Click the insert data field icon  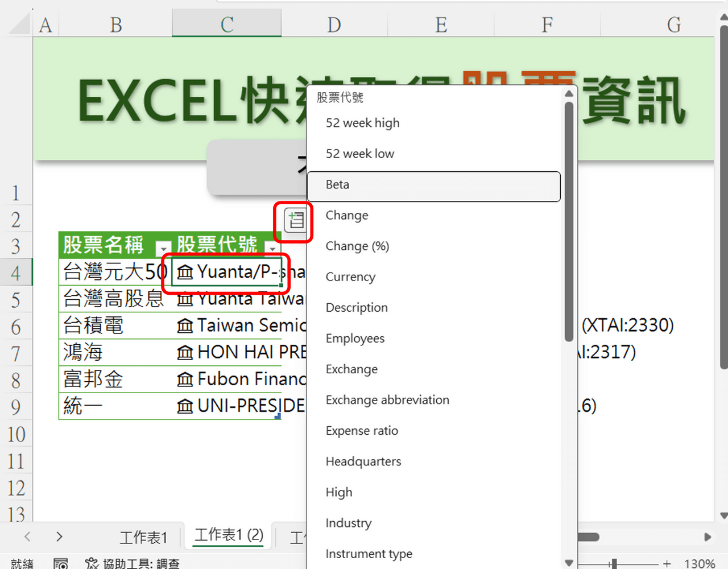point(296,220)
